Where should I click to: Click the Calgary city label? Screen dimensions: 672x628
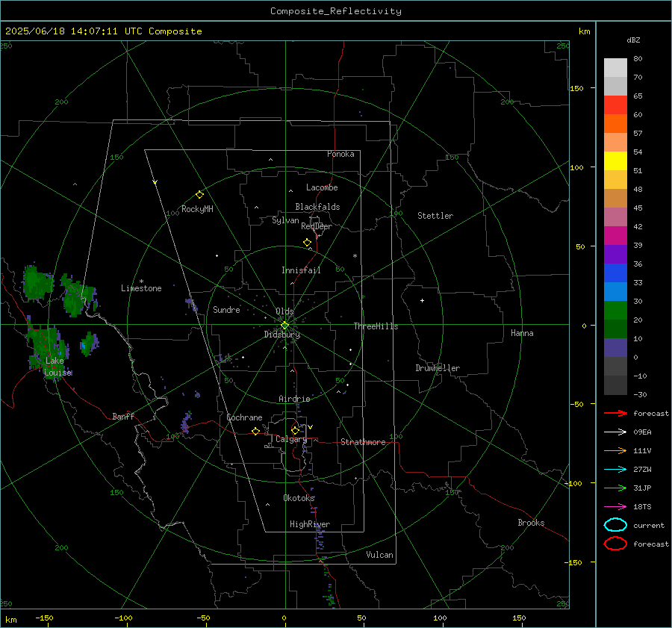pos(291,439)
